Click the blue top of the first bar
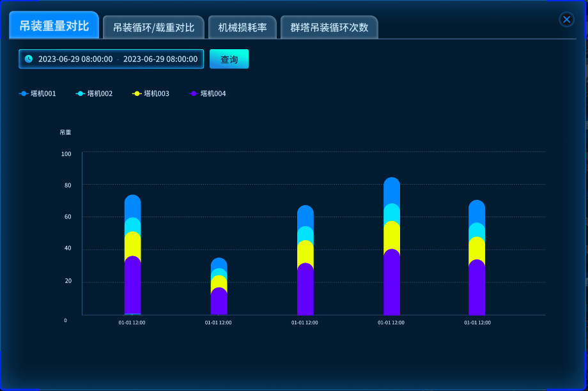The height and width of the screenshot is (391, 588). pyautogui.click(x=132, y=207)
